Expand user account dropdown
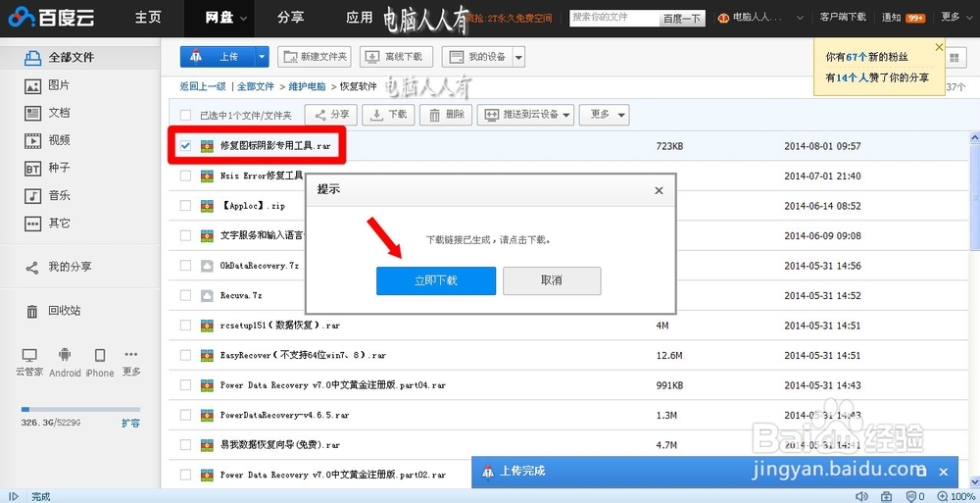 tap(800, 19)
